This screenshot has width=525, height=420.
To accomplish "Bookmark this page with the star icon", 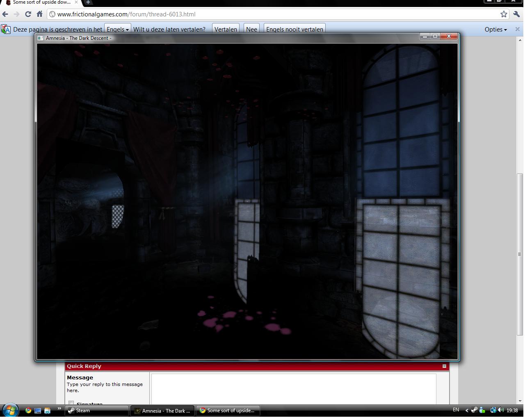I will click(504, 14).
